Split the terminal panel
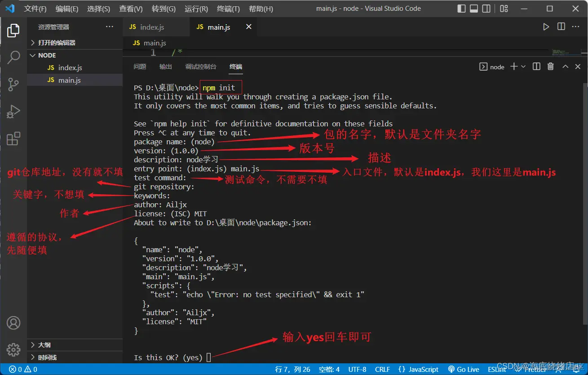 536,67
